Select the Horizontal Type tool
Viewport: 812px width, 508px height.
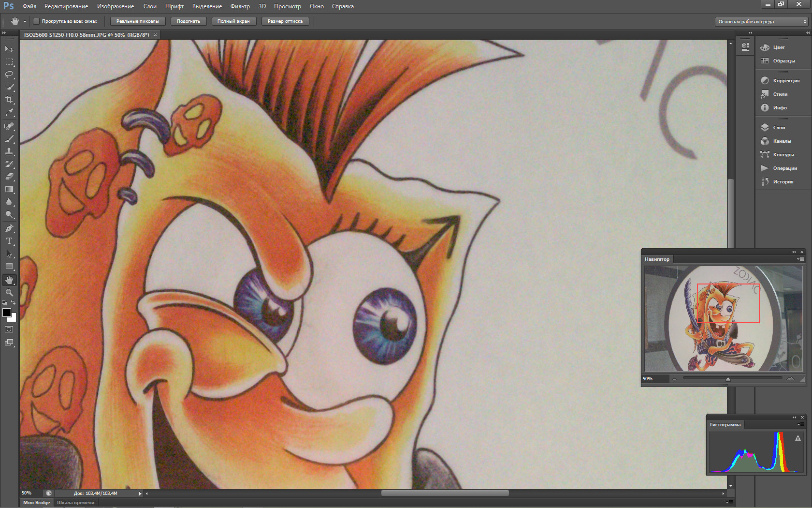pyautogui.click(x=9, y=241)
